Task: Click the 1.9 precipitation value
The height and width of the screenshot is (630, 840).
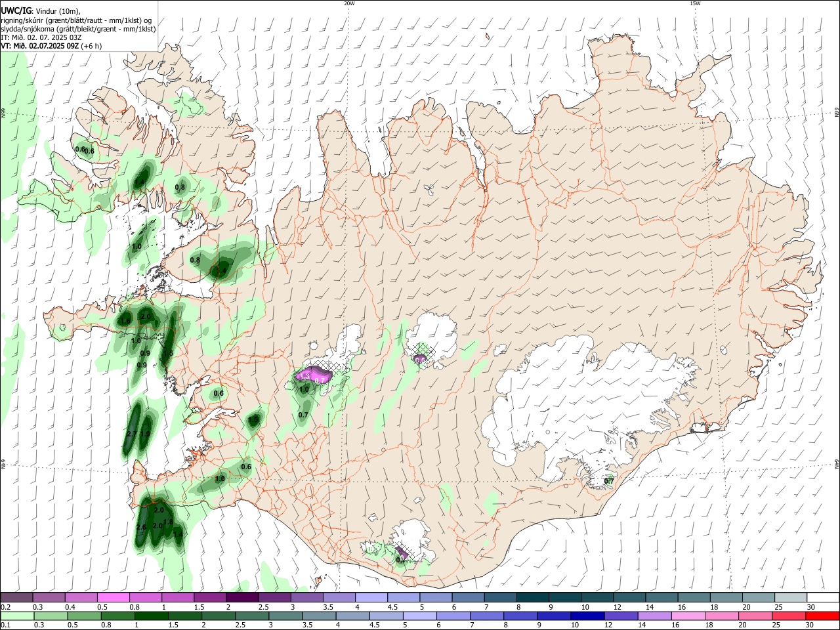Action: point(145,434)
